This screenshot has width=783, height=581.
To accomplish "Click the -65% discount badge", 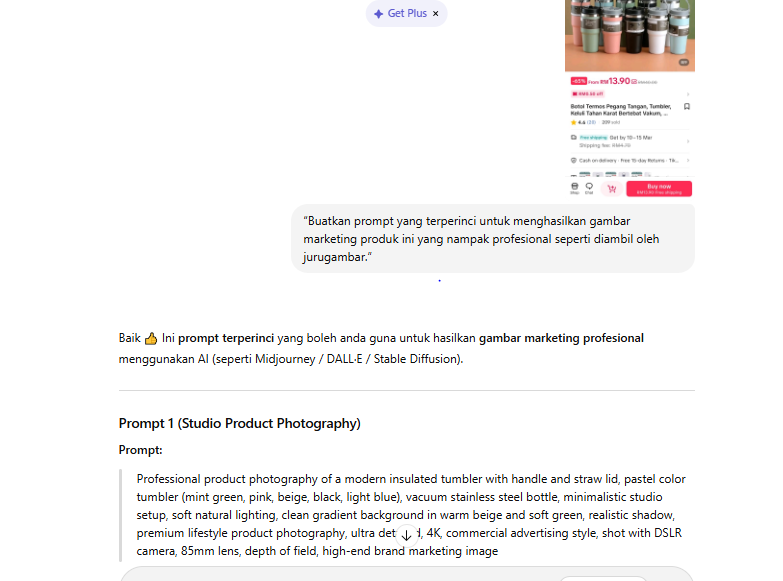I will [x=579, y=81].
